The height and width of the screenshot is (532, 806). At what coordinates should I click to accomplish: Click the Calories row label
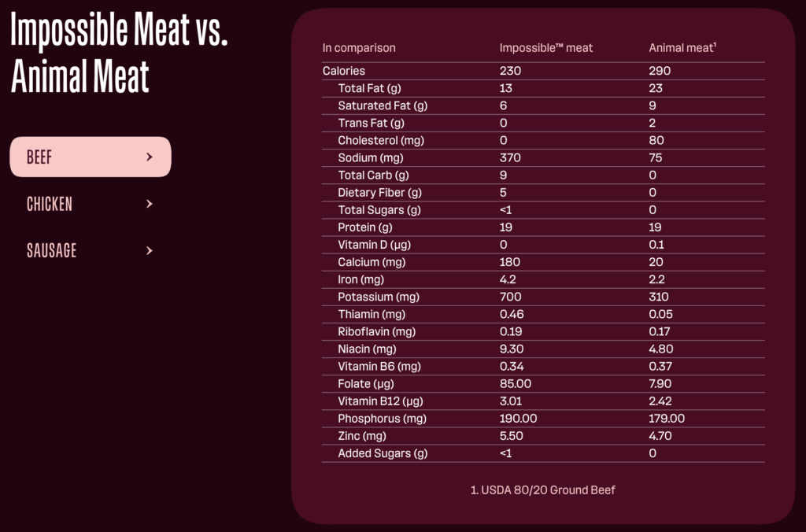click(344, 71)
